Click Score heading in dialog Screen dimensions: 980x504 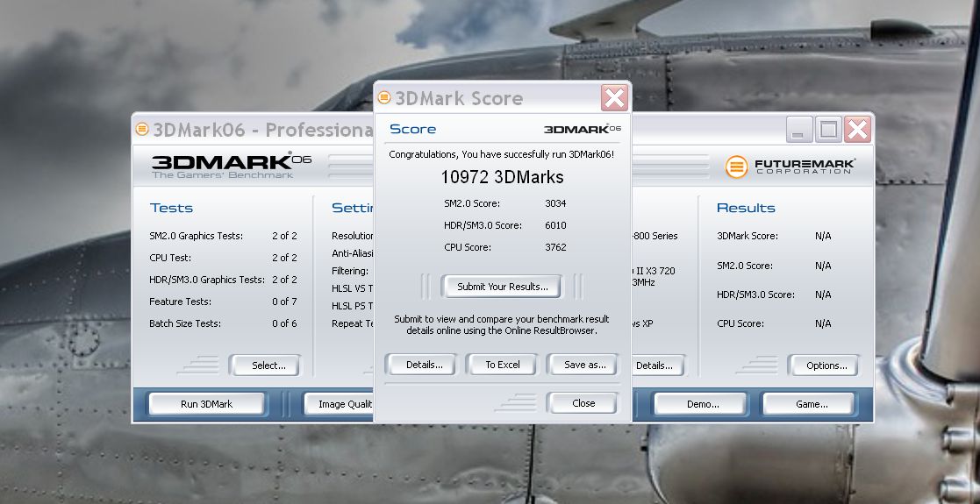point(412,129)
